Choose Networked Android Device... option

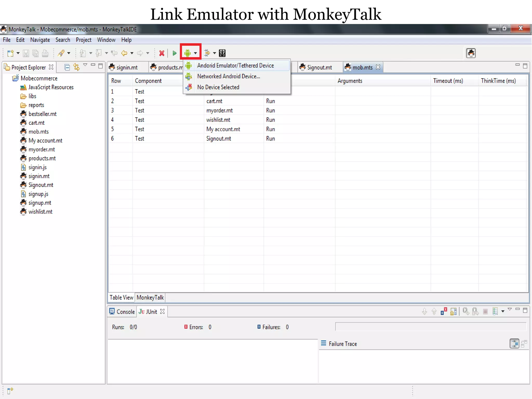tap(237, 76)
